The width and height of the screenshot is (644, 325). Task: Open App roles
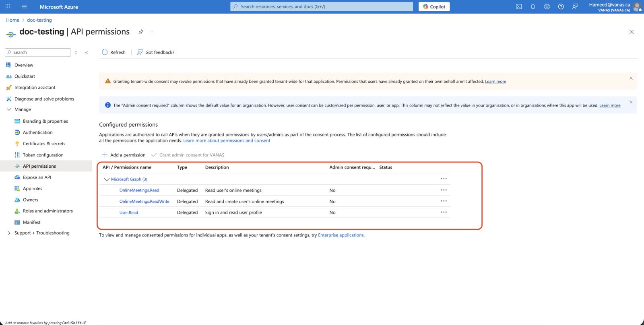pos(32,189)
